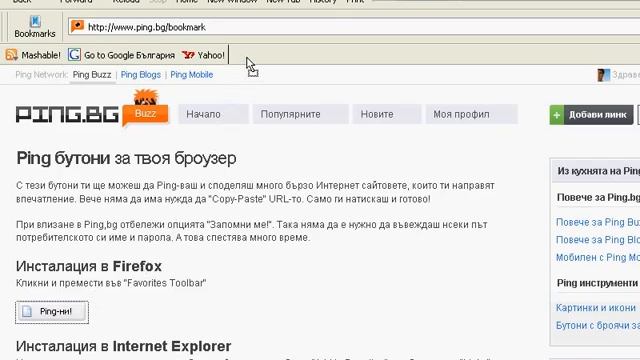640x360 pixels.
Task: Click the orange Buzz badge logo
Action: pos(146,108)
